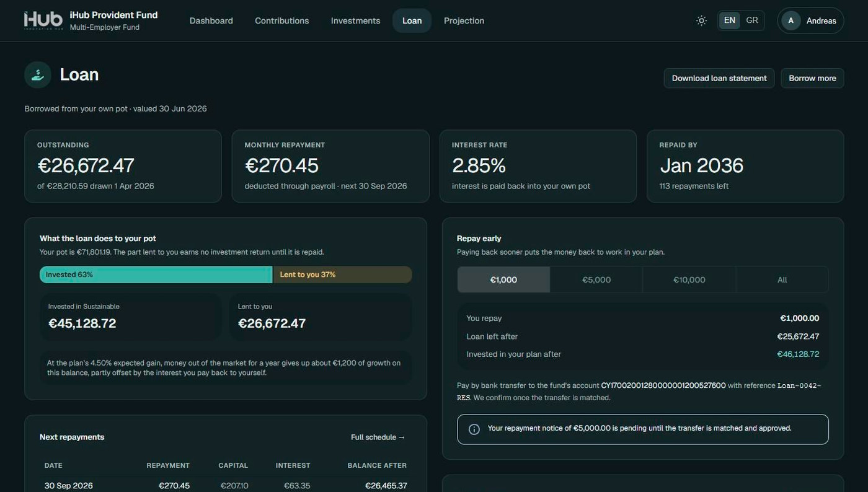Open the Projection tab
868x492 pixels.
click(464, 20)
